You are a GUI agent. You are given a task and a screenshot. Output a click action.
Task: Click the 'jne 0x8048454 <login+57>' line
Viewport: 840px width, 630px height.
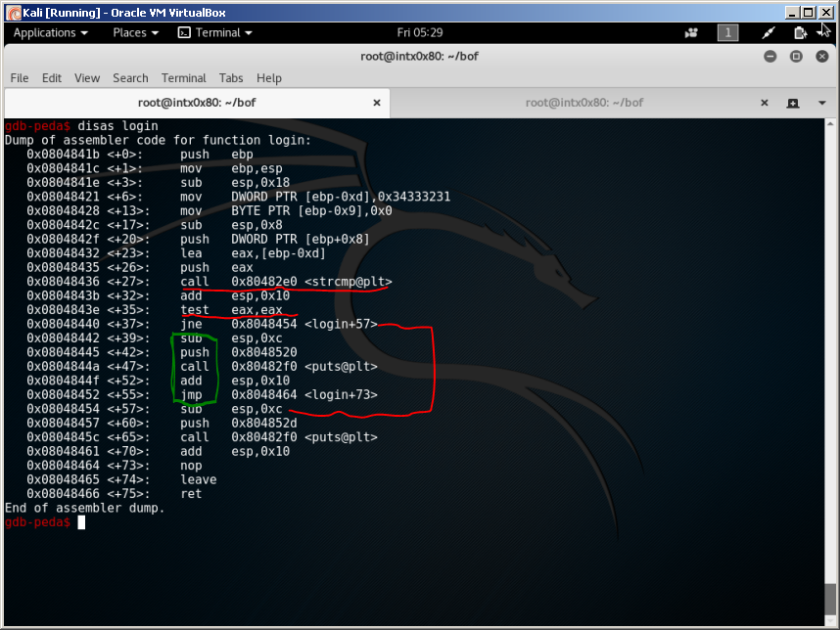203,324
